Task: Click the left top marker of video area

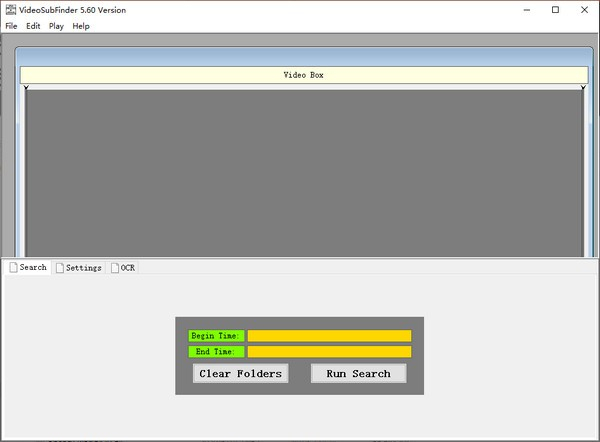Action: click(x=25, y=89)
